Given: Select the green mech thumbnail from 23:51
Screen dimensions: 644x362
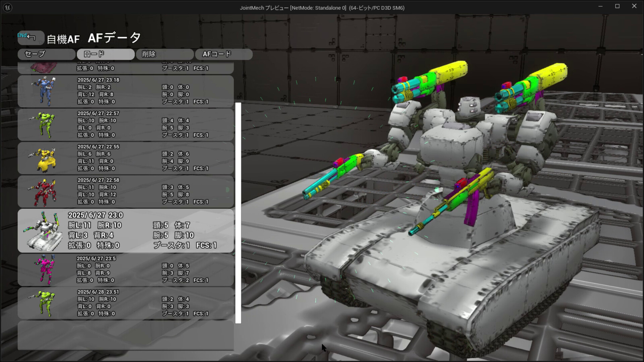Looking at the screenshot, I should pos(46,303).
